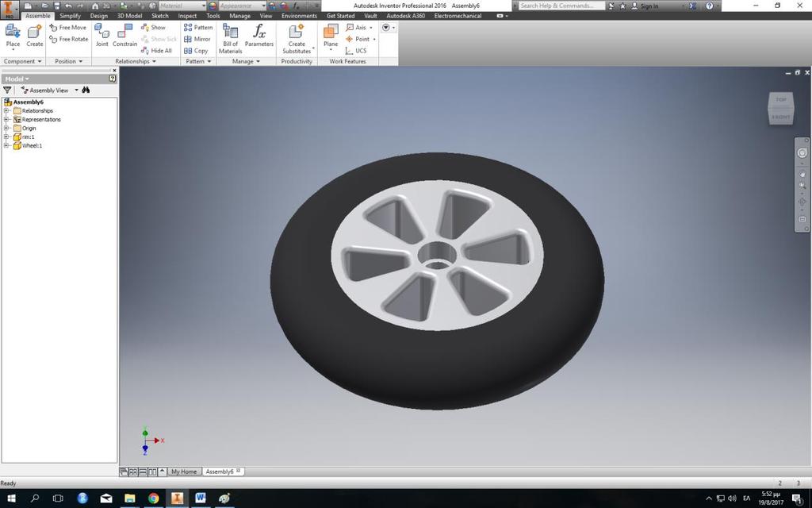Switch to the Design ribbon tab
Viewport: 812px width, 508px height.
pyautogui.click(x=98, y=16)
